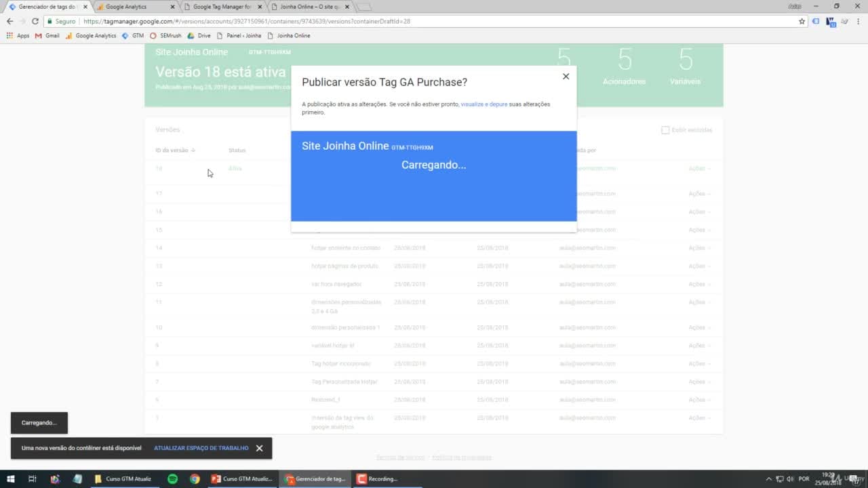This screenshot has width=868, height=488.
Task: Open a new browser tab
Action: pos(364,7)
